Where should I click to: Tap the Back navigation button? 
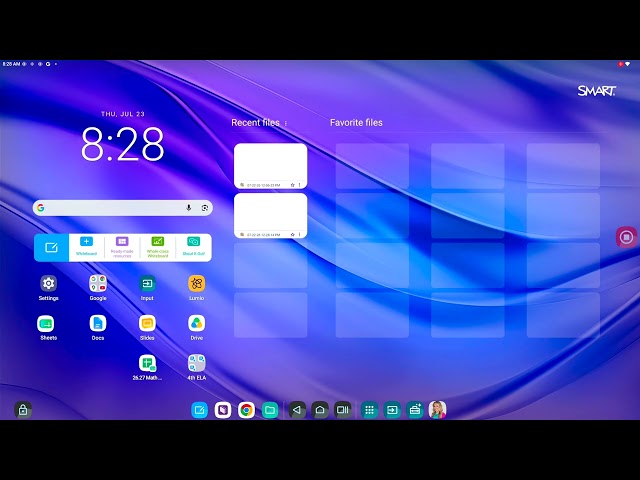tap(297, 410)
